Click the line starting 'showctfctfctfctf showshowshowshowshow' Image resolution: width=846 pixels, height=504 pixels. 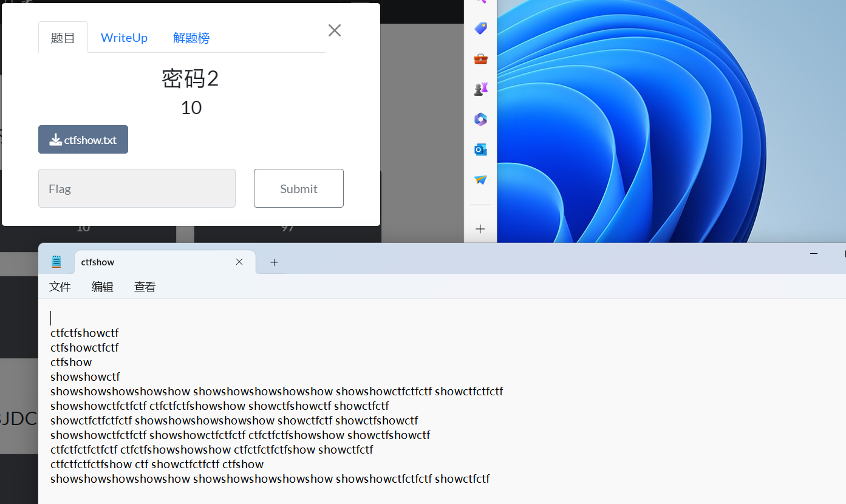click(234, 421)
